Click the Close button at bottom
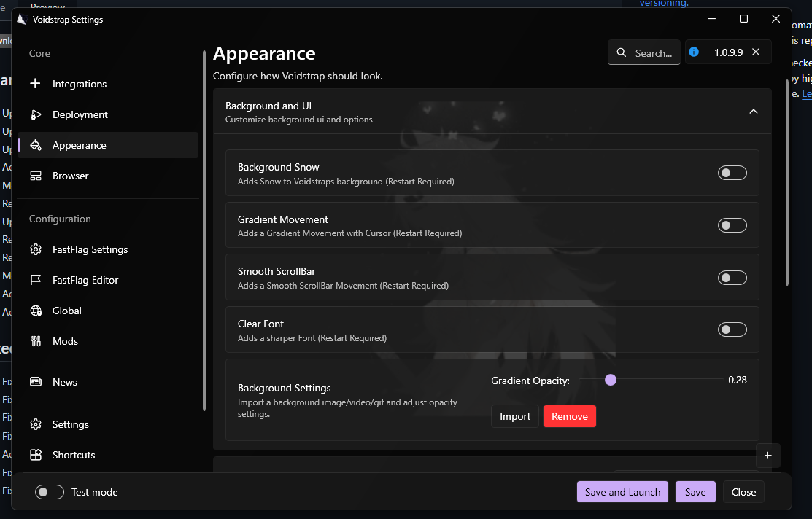812x519 pixels. coord(743,492)
